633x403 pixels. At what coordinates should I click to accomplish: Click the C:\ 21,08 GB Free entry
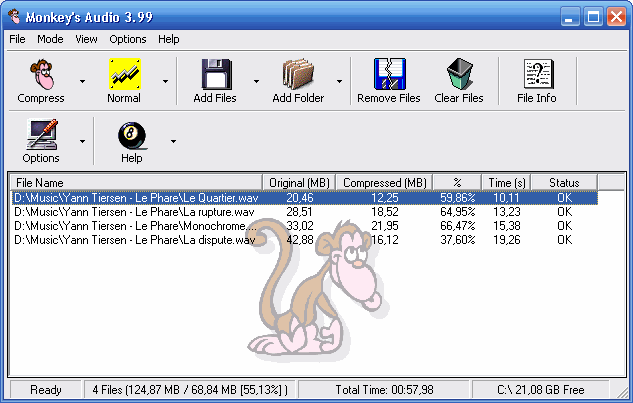(540, 390)
